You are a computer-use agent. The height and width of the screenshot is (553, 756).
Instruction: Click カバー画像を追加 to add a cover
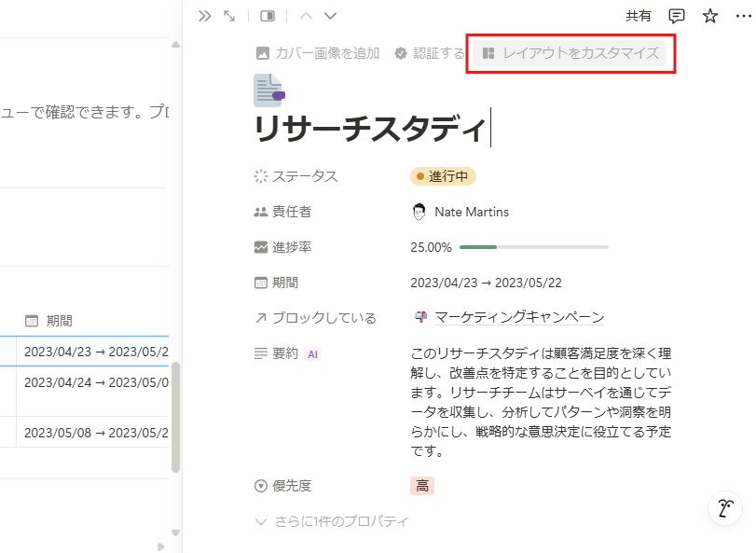pos(318,53)
